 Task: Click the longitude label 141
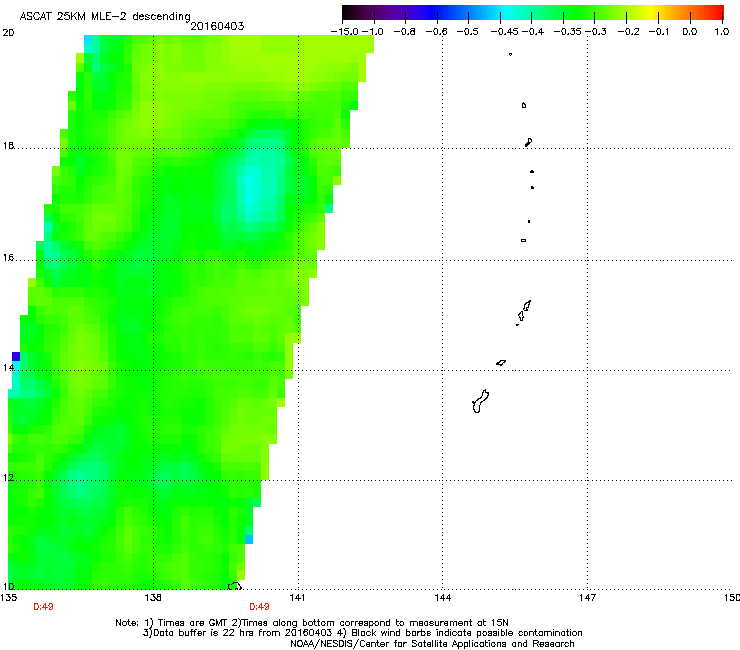297,598
